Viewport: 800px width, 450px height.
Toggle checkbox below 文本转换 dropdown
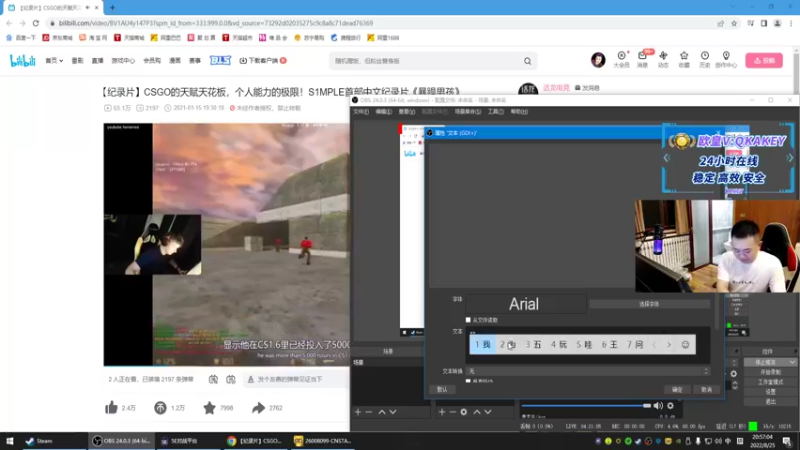[x=468, y=381]
